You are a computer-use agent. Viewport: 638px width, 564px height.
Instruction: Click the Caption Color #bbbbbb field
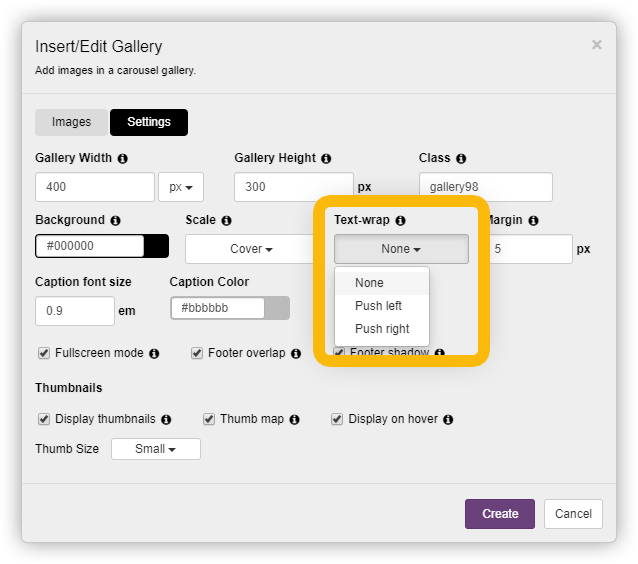(x=218, y=308)
